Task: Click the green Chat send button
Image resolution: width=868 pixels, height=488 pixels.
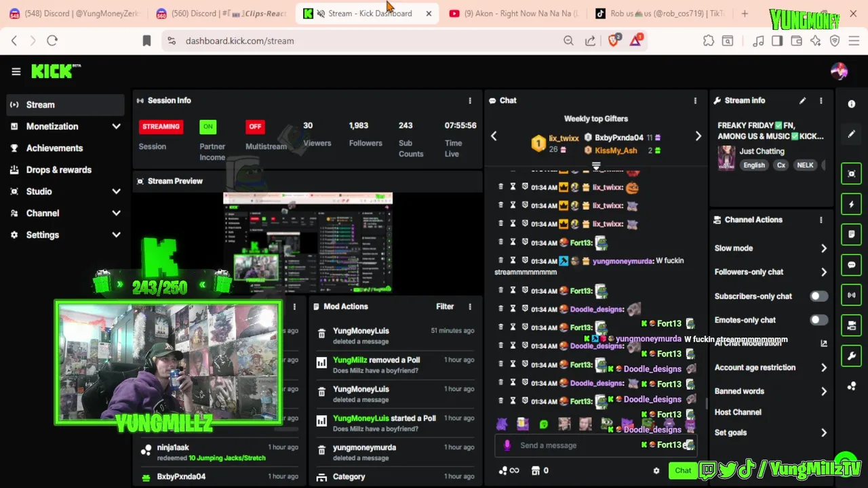Action: [682, 470]
